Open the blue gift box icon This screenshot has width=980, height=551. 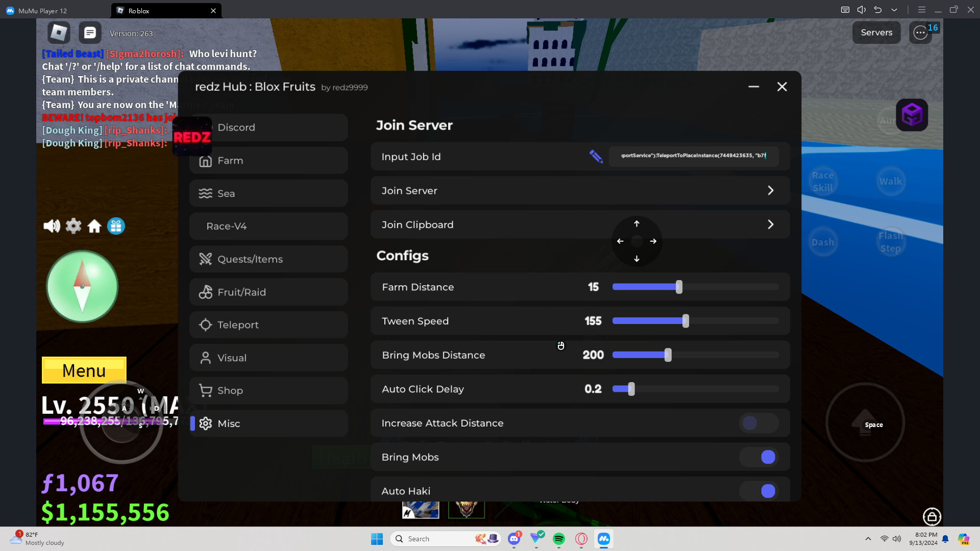coord(116,226)
